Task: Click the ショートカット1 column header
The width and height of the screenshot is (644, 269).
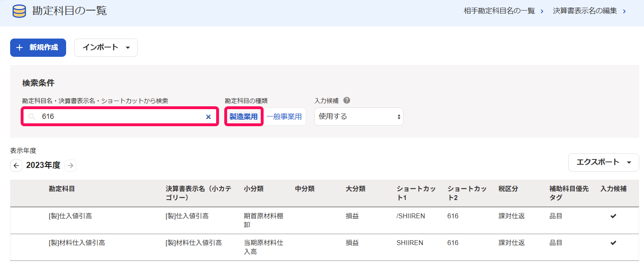Action: click(416, 193)
